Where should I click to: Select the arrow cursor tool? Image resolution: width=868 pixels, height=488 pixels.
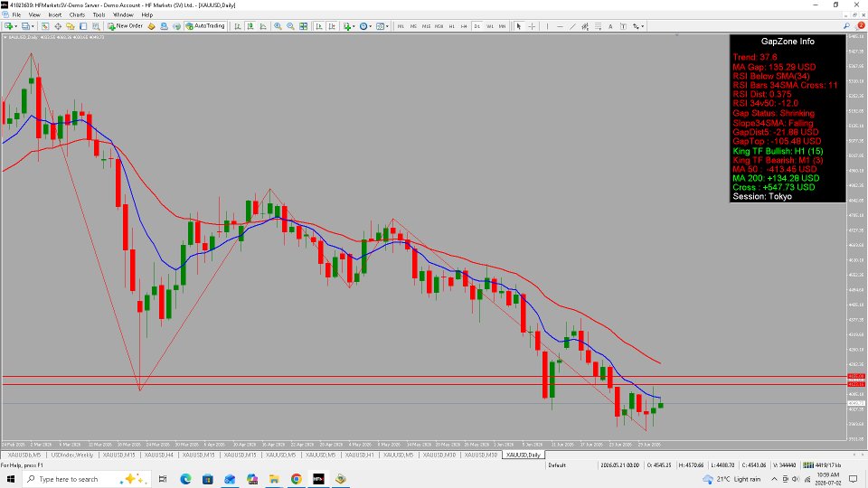pyautogui.click(x=519, y=26)
